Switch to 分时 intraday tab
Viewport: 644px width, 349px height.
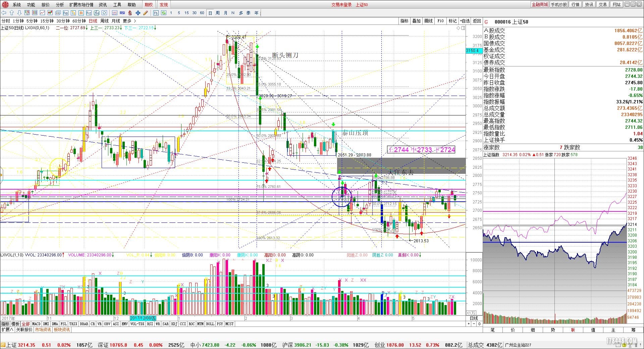(6, 21)
